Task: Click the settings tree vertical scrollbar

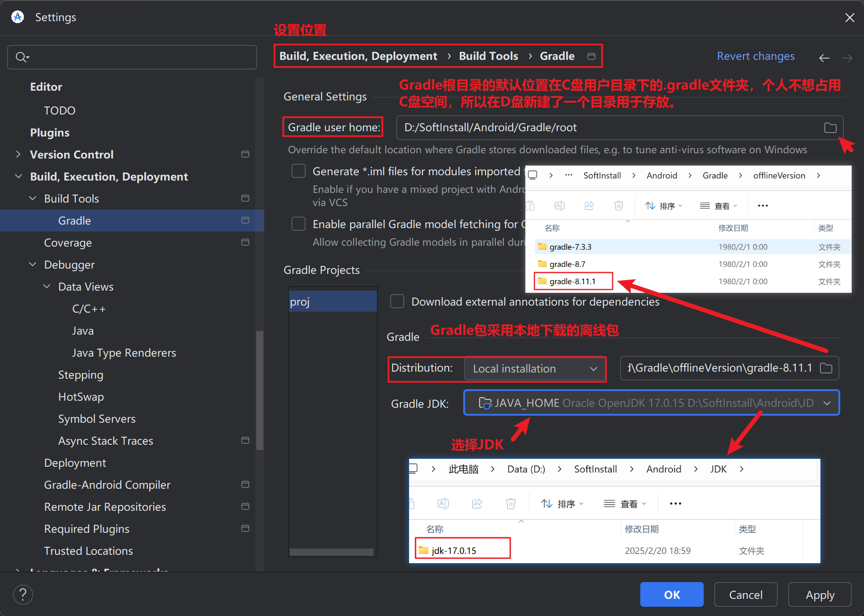Action: click(260, 391)
